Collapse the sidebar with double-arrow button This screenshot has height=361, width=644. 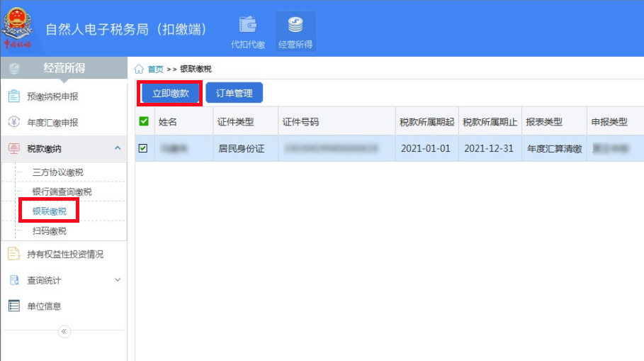coord(64,331)
